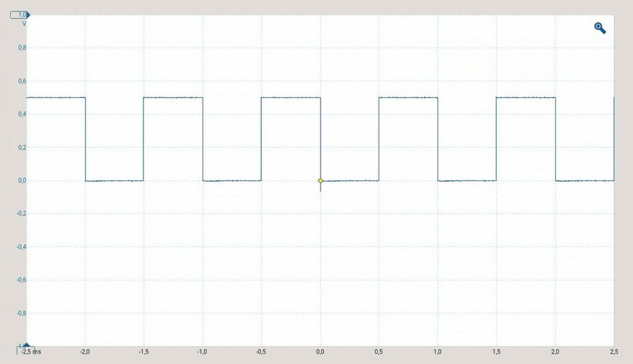Image resolution: width=633 pixels, height=364 pixels.
Task: Click the 2,5 time axis label
Action: [613, 352]
